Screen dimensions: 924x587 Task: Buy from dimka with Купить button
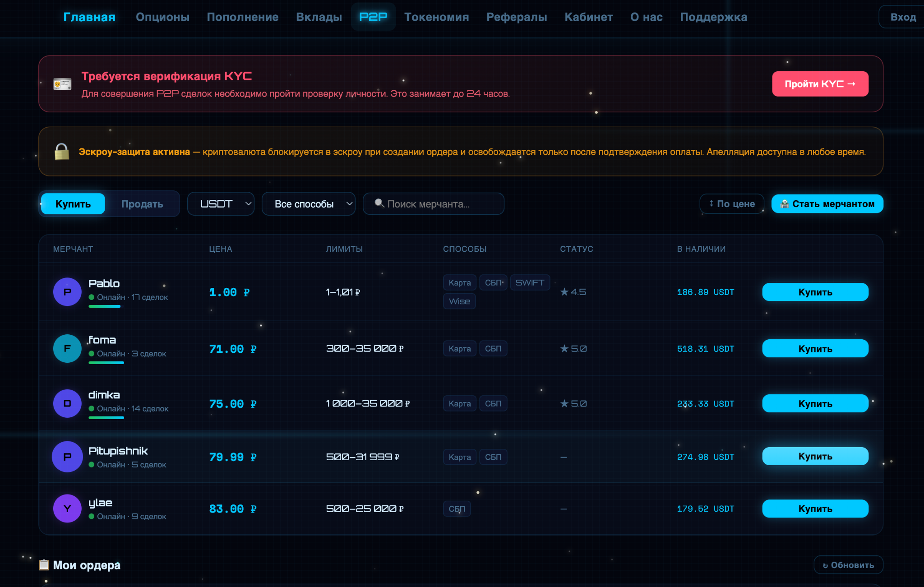tap(815, 404)
